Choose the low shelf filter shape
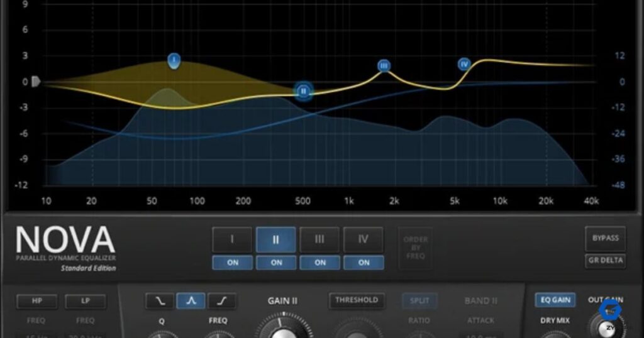Viewport: 644px width, 338px height. click(160, 301)
